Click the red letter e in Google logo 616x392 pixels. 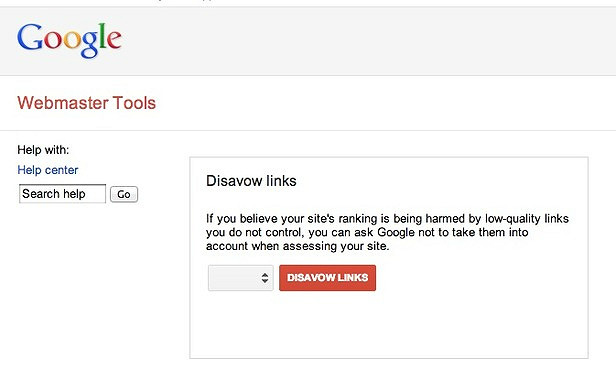tap(114, 39)
